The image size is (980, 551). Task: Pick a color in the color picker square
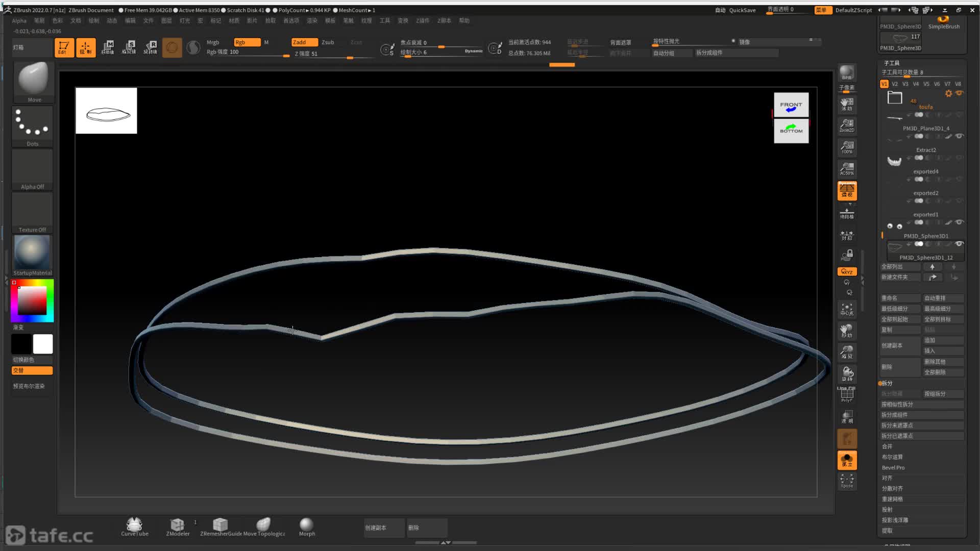click(x=32, y=300)
